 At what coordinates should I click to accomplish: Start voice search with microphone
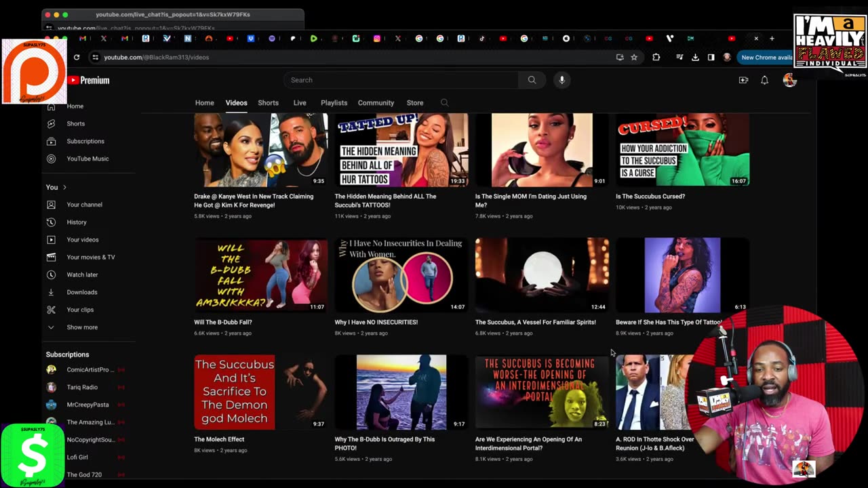561,80
